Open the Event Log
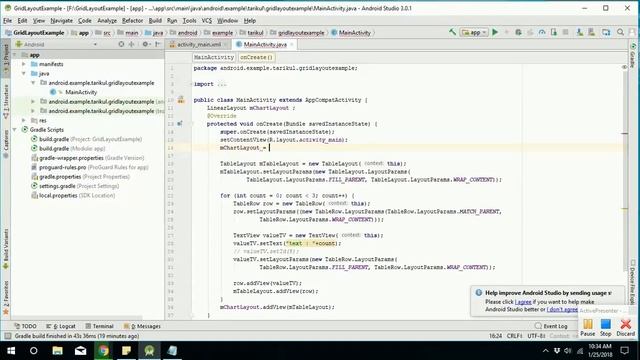Viewport: 640px width, 360px height. 551,326
